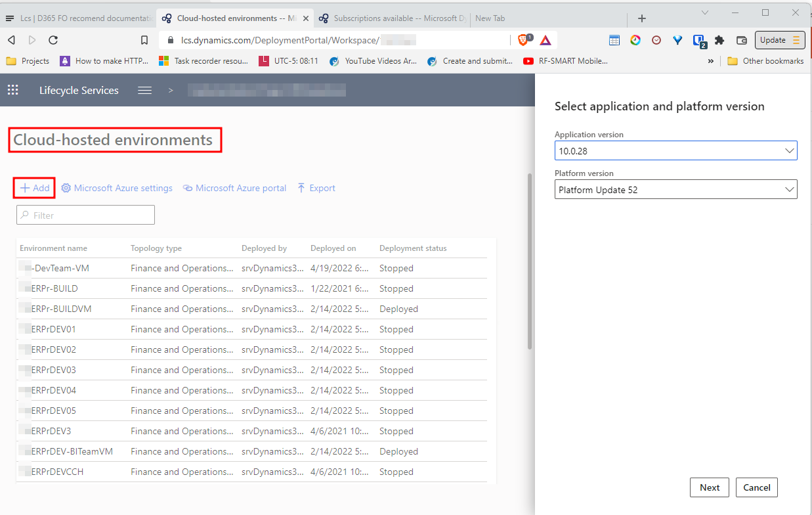Viewport: 812px width, 515px height.
Task: Switch to the Lcs D365 FO documentation tab
Action: point(79,18)
